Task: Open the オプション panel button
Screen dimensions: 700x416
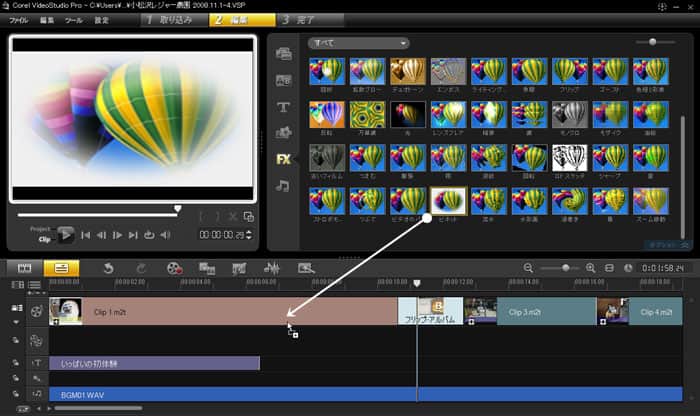Action: coord(667,245)
